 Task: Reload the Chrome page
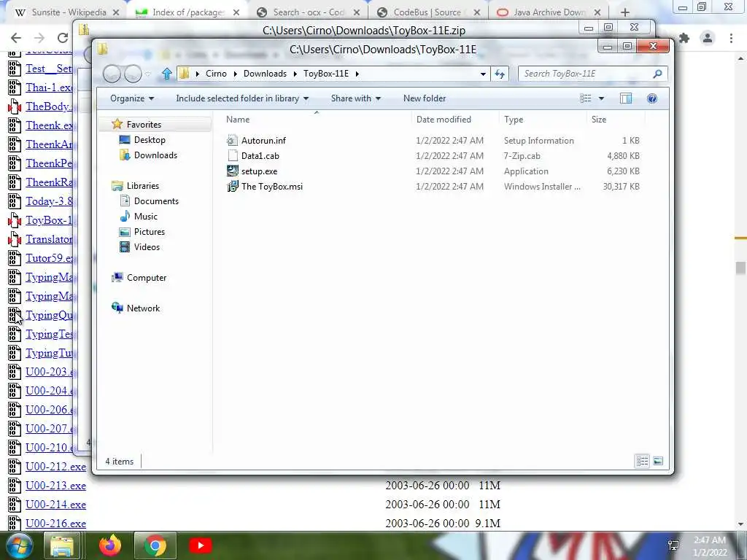(63, 38)
